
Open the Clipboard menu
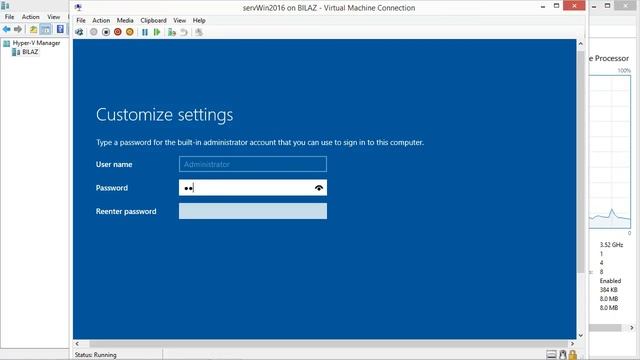[x=153, y=20]
